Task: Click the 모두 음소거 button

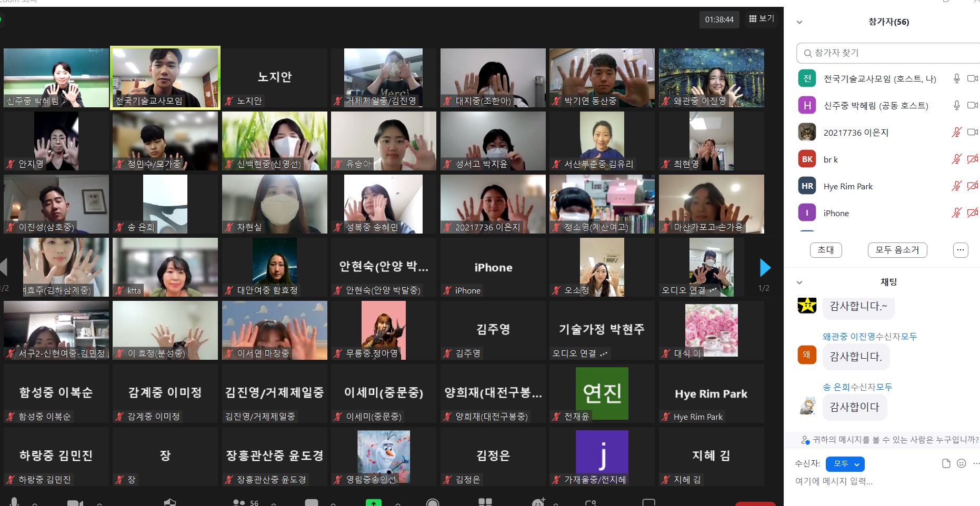Action: pyautogui.click(x=897, y=250)
